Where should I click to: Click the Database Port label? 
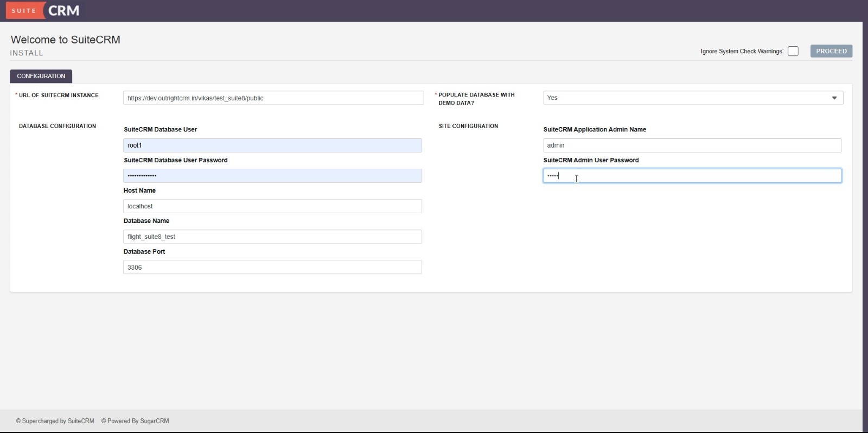pyautogui.click(x=144, y=252)
